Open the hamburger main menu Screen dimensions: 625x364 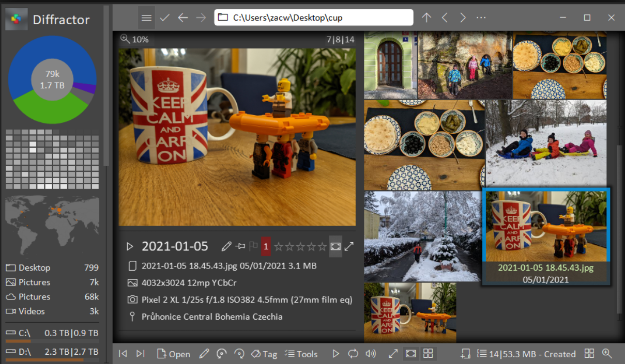(x=146, y=17)
